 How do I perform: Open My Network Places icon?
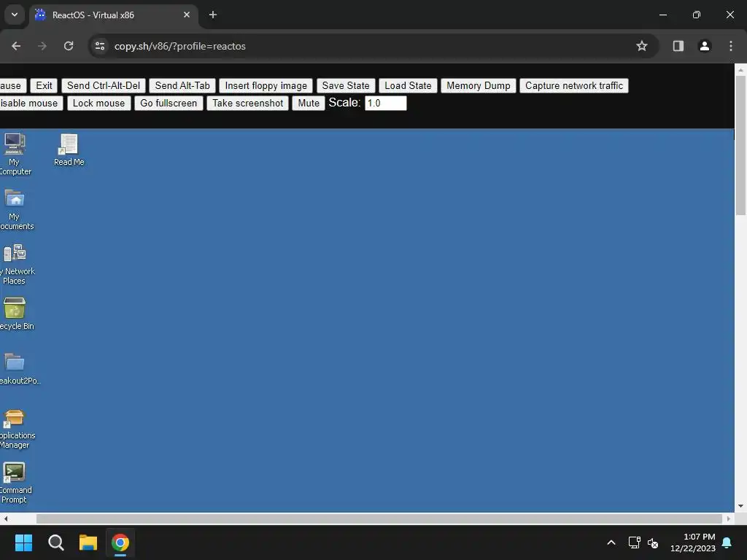click(15, 264)
